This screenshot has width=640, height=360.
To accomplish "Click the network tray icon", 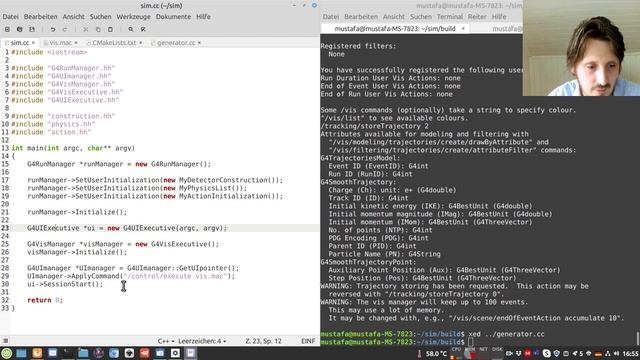I will pos(607,353).
